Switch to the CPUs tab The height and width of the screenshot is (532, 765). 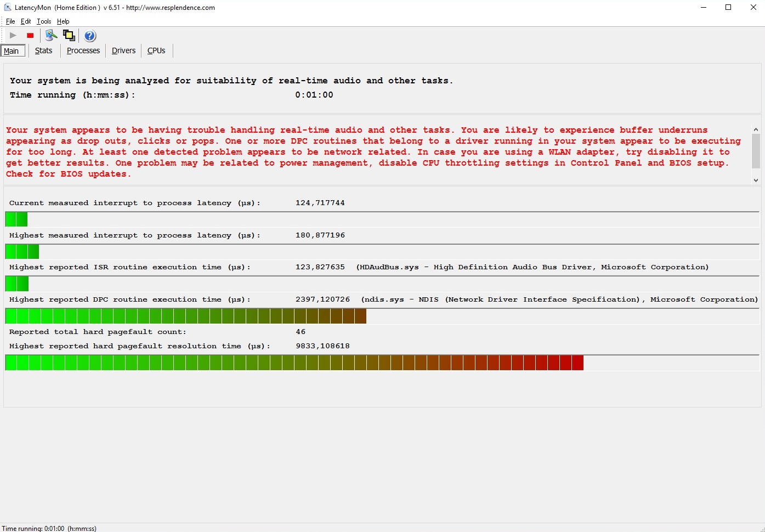point(156,50)
